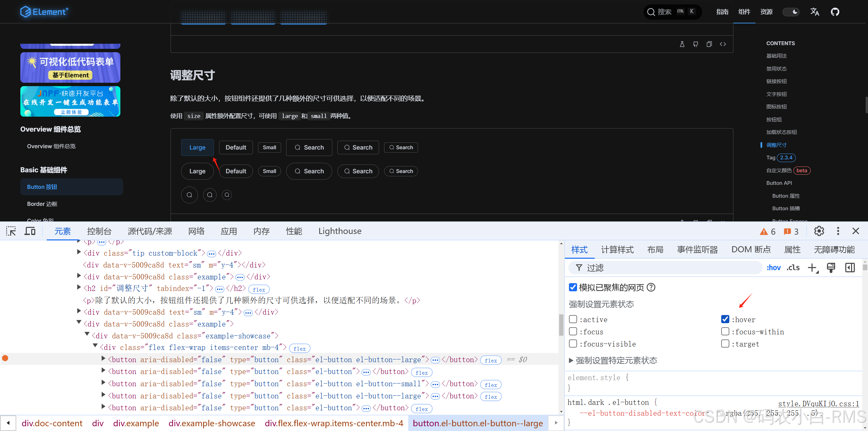Enable the :focus-within checkbox

click(x=725, y=332)
